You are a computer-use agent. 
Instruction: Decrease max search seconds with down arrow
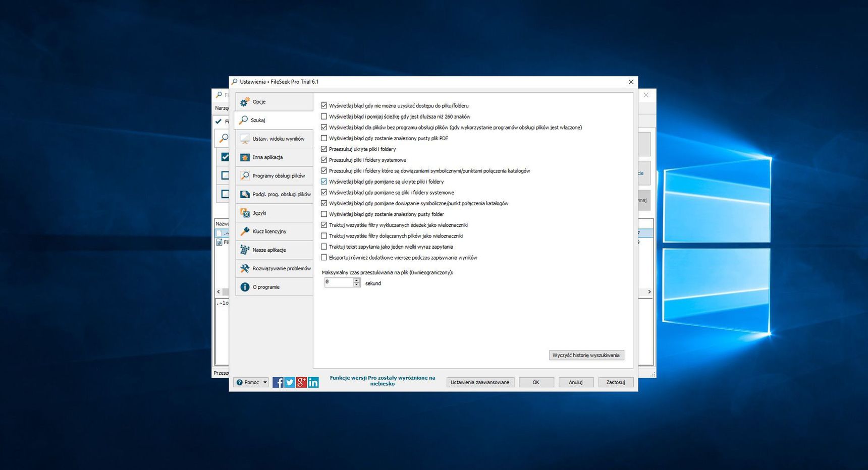click(357, 285)
